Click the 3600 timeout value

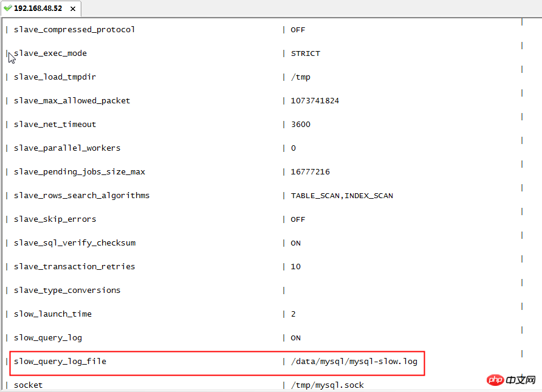(x=301, y=125)
